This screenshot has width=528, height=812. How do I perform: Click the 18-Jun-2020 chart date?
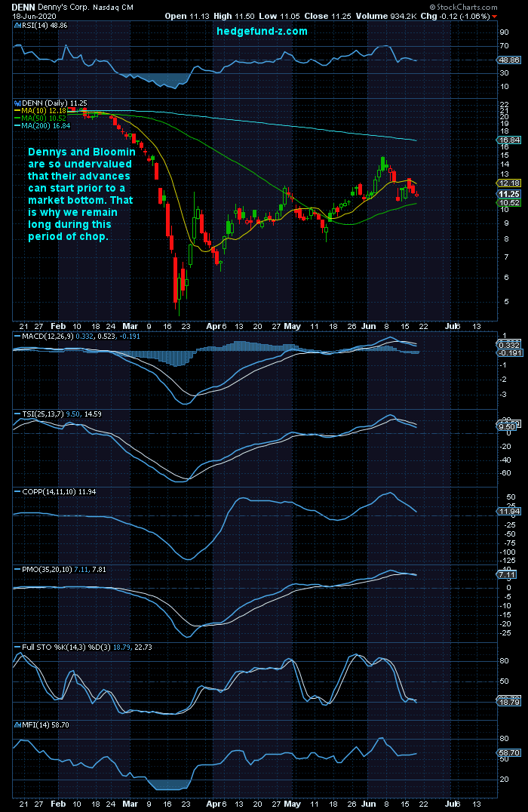click(x=34, y=16)
